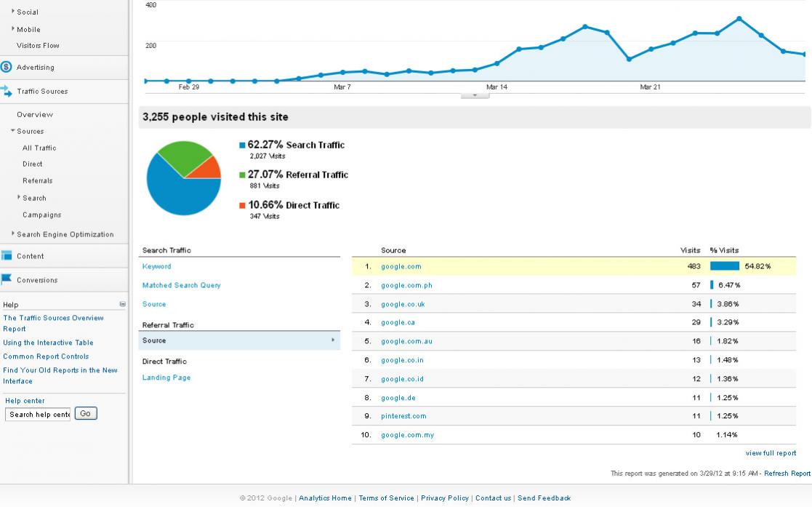Open google.com.my source link
This screenshot has width=812, height=507.
[408, 435]
